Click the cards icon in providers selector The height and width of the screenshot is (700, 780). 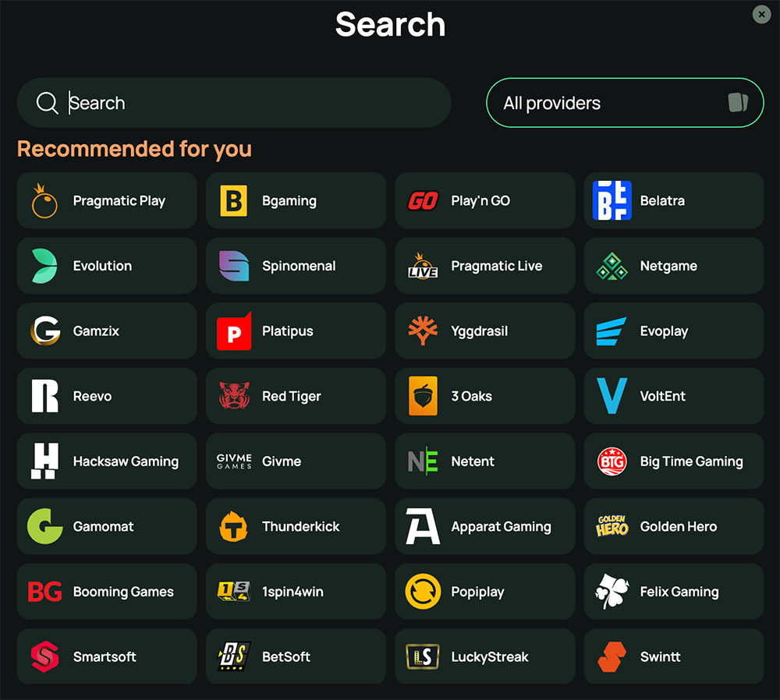coord(738,103)
